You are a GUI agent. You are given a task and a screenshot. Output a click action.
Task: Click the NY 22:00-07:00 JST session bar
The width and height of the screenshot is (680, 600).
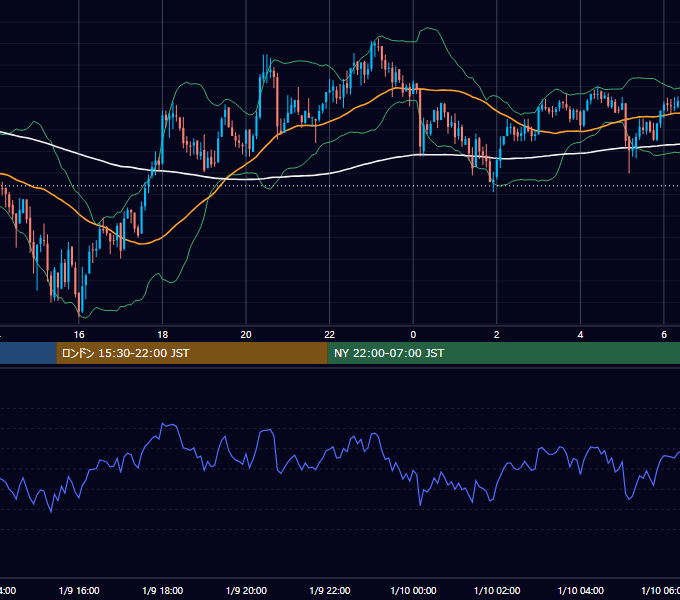click(503, 353)
